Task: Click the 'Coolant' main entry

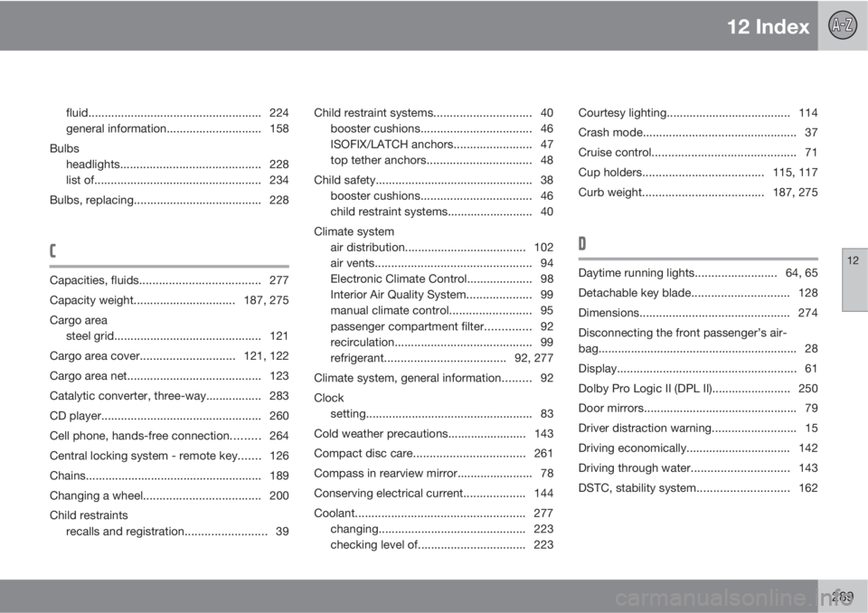Action: [x=433, y=514]
